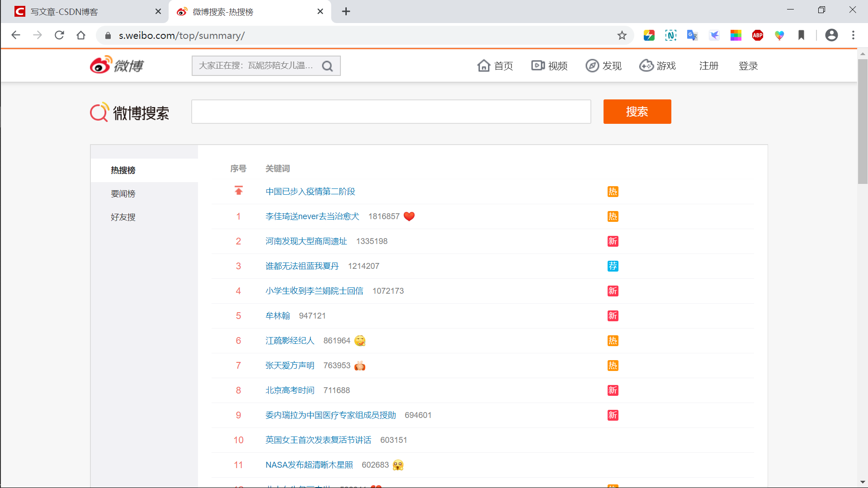This screenshot has width=868, height=488.
Task: Click the black bookmark extension icon
Action: click(x=801, y=35)
